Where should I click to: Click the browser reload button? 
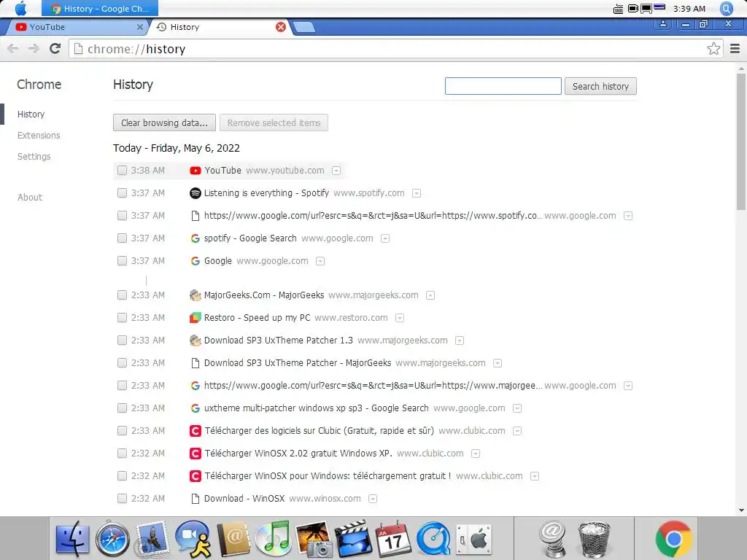pos(55,49)
